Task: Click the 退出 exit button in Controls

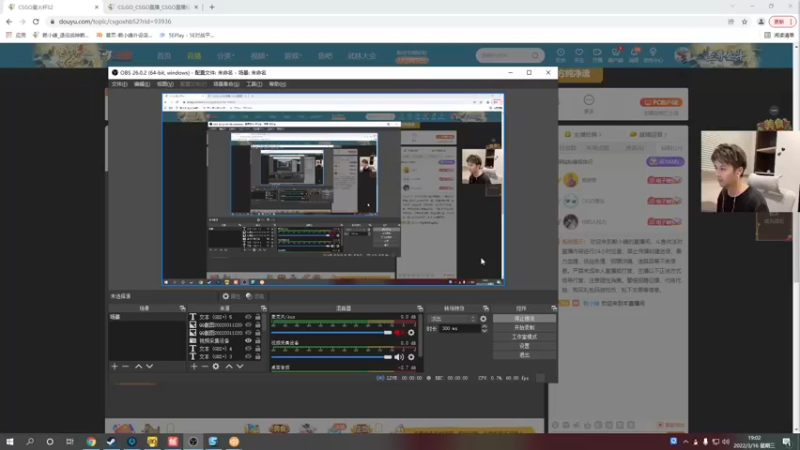Action: [x=524, y=355]
